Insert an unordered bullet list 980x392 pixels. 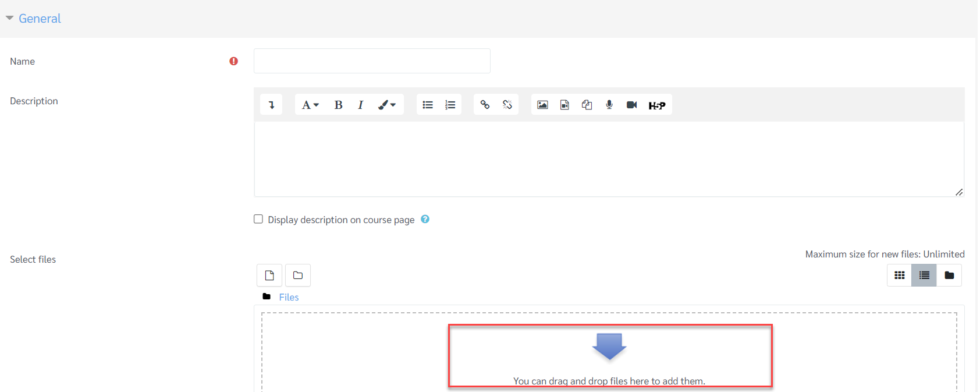(428, 105)
